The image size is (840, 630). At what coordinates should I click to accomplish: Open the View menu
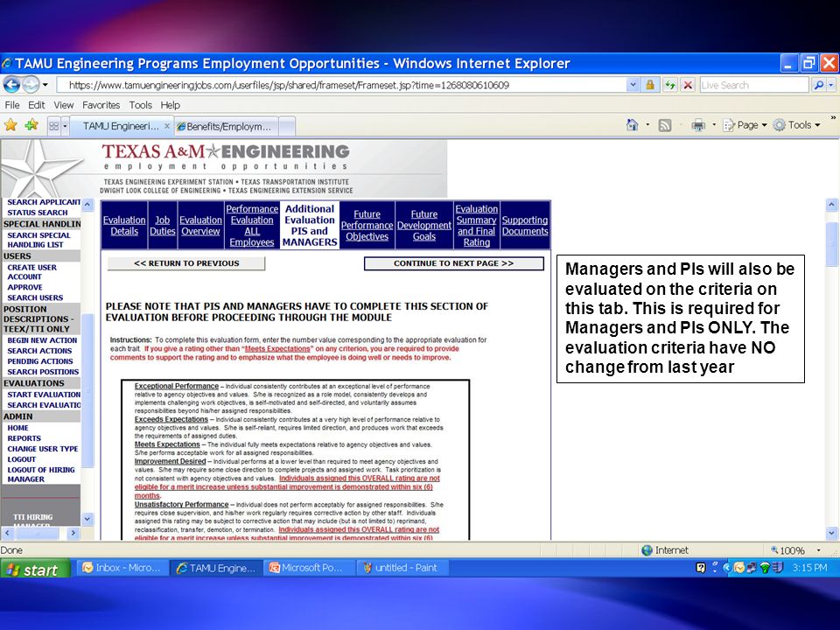(x=63, y=105)
